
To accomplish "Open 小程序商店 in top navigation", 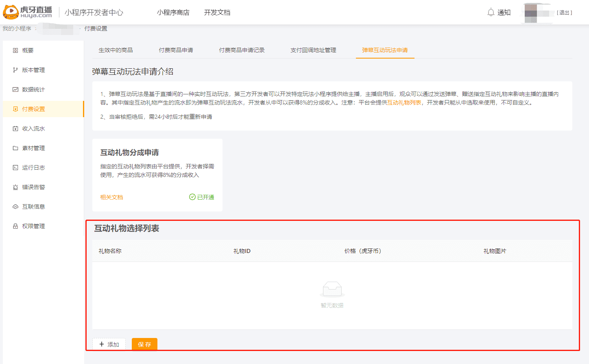I will click(173, 13).
